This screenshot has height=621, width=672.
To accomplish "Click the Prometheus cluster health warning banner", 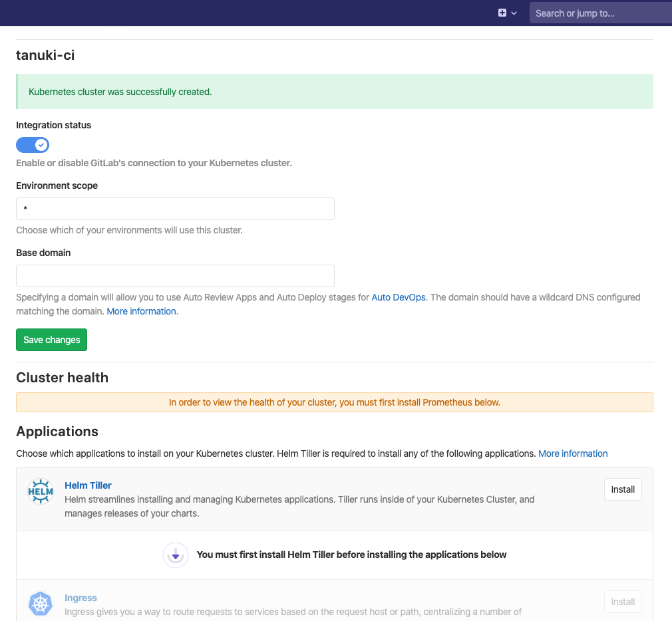I will point(334,402).
